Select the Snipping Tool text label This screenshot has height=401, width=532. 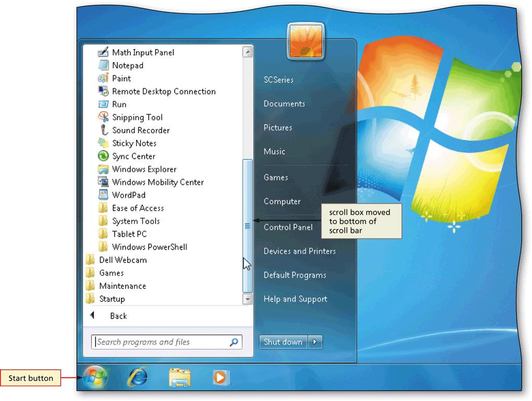137,117
